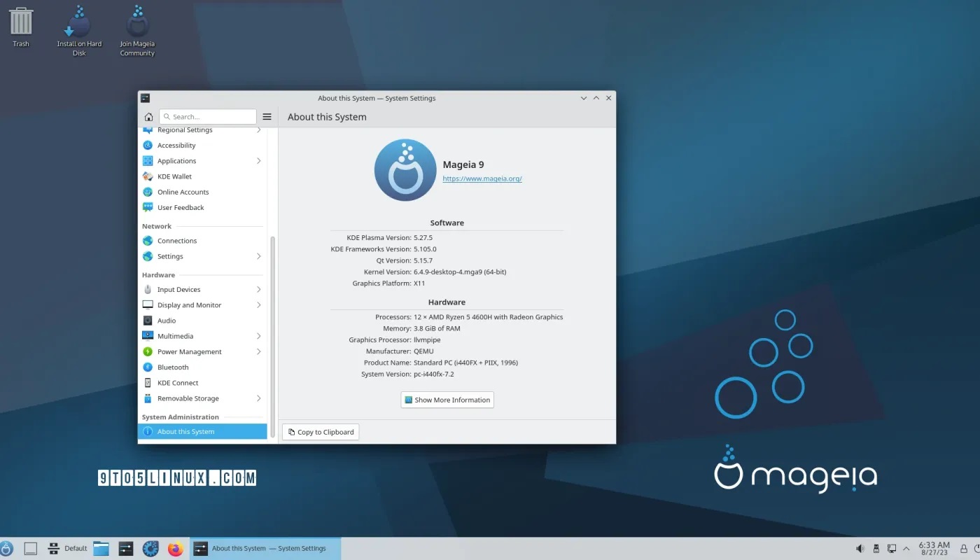Open Bluetooth settings
980x560 pixels.
click(x=203, y=367)
